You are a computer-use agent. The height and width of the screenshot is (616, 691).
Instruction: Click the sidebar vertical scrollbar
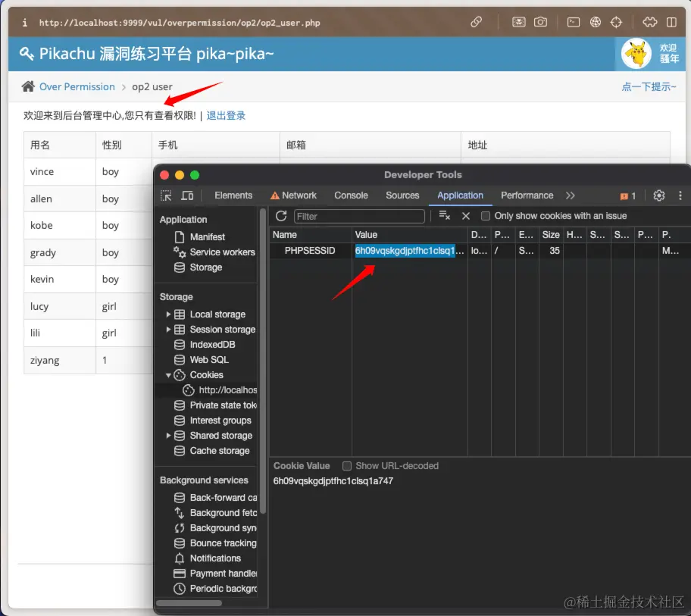(263, 361)
